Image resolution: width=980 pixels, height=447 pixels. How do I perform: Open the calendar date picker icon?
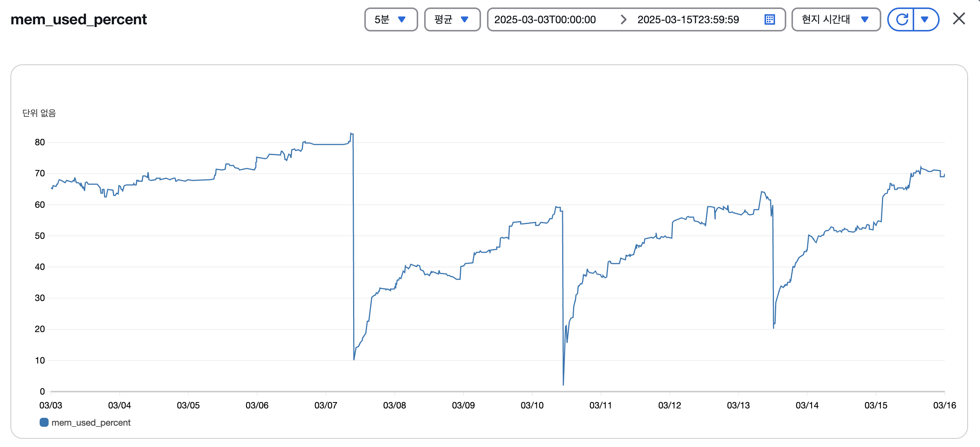tap(770, 19)
